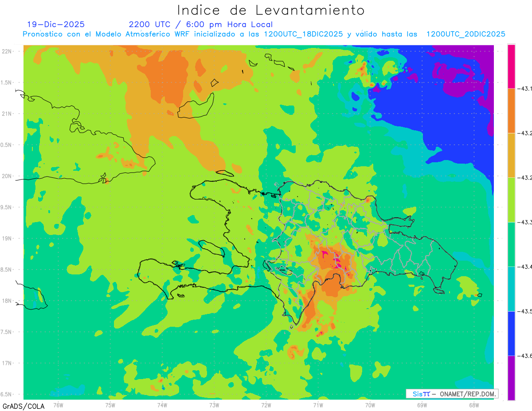Click "2200 UTC / 6:00 pm Hora Local"

point(201,24)
